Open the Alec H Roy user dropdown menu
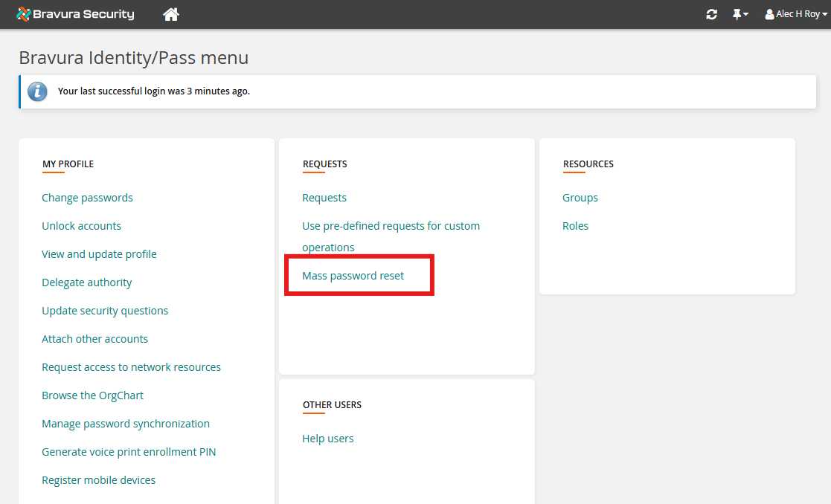Image resolution: width=831 pixels, height=504 pixels. pos(796,13)
